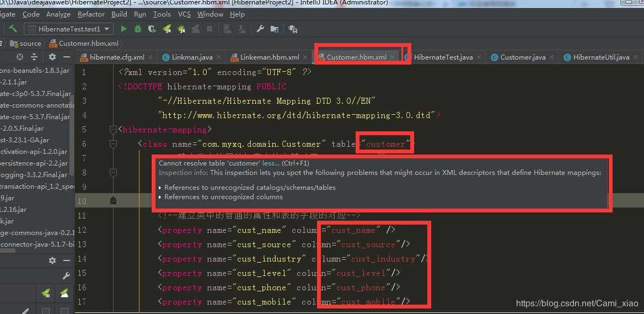Click the JRebel rocket icon in lower-left panel
The width and height of the screenshot is (644, 314).
(46, 293)
